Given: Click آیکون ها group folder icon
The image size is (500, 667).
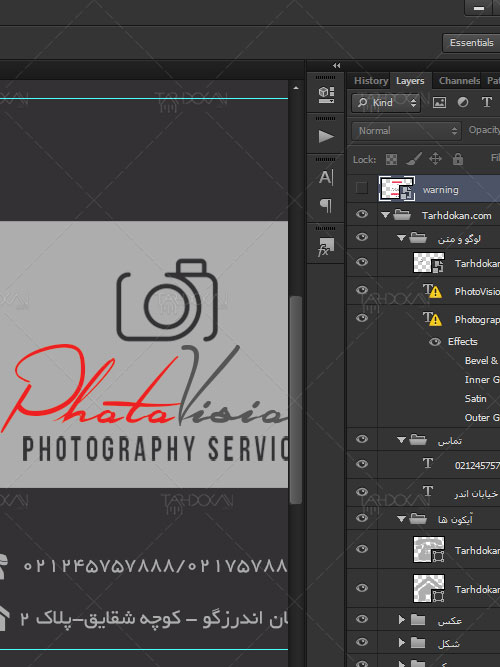Looking at the screenshot, I should (418, 519).
